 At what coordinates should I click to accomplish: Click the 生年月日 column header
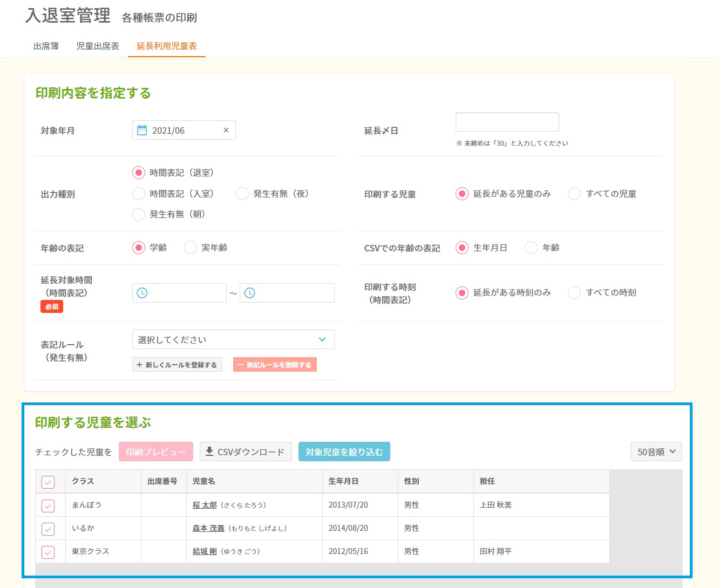(360, 481)
